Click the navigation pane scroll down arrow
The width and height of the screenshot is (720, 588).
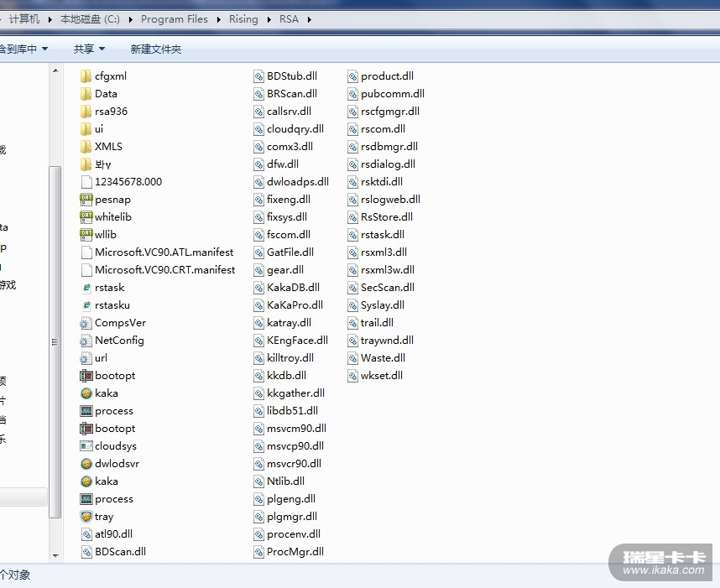(55, 556)
